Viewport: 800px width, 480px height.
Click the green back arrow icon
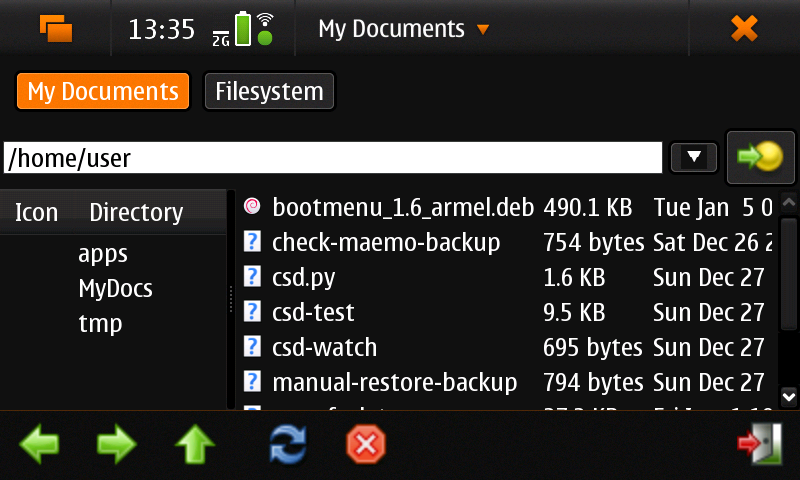tap(39, 444)
